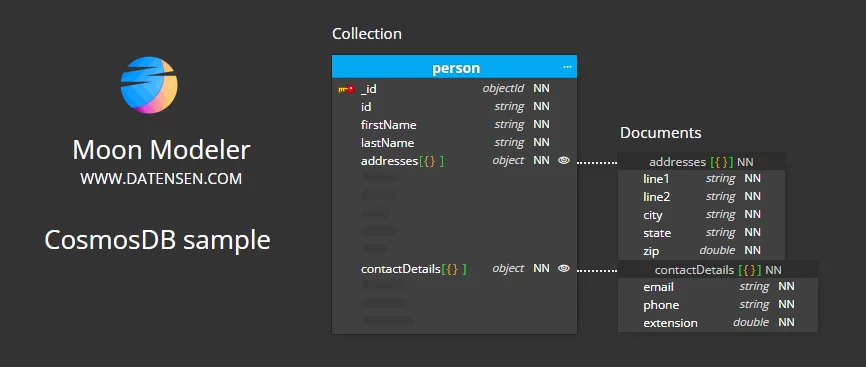This screenshot has height=367, width=866.
Task: Toggle eye icon on contactDetails row
Action: 563,268
